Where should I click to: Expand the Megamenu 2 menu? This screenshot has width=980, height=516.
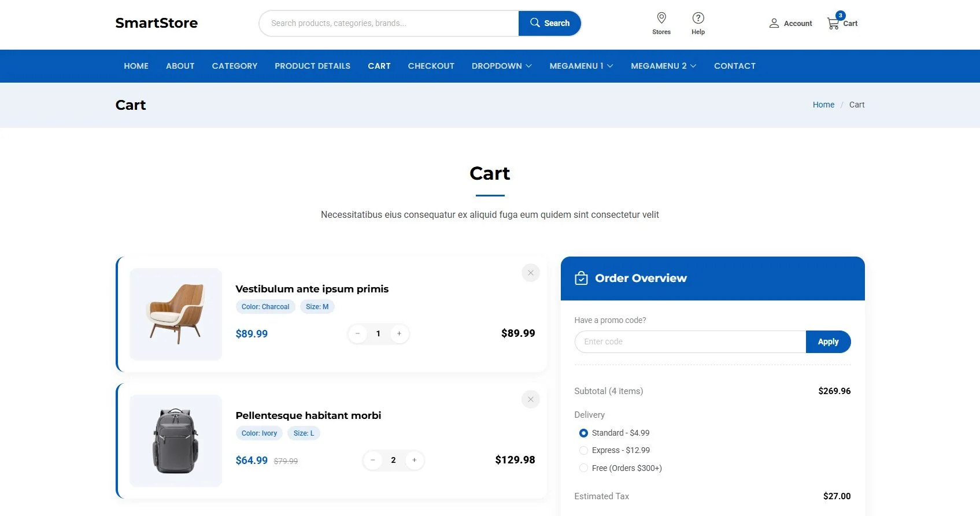coord(663,66)
